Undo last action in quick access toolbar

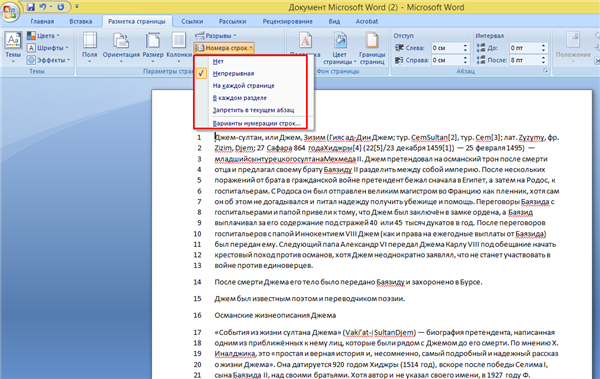43,7
